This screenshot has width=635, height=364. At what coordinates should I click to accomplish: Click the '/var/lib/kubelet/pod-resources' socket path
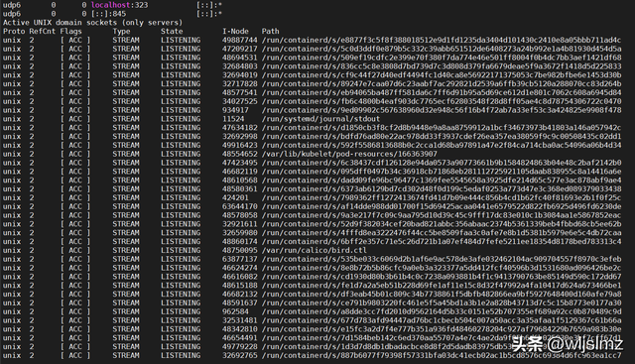[x=349, y=154]
